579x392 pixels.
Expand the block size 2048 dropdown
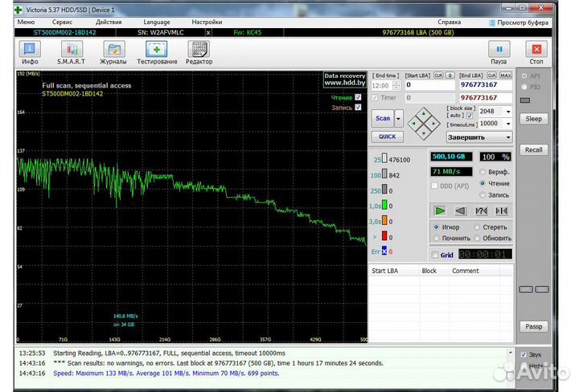[x=507, y=112]
